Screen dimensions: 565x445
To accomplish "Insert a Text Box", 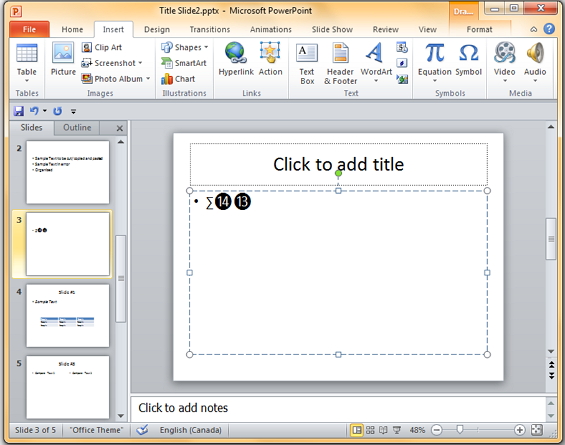I will (307, 64).
